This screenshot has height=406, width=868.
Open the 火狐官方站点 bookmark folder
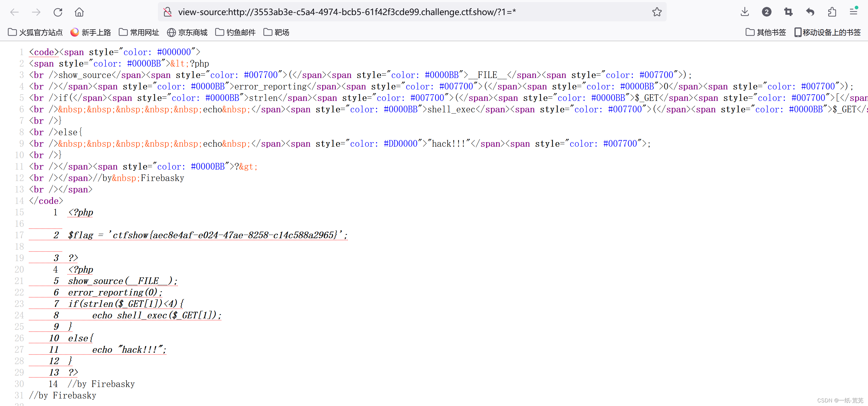pos(35,32)
